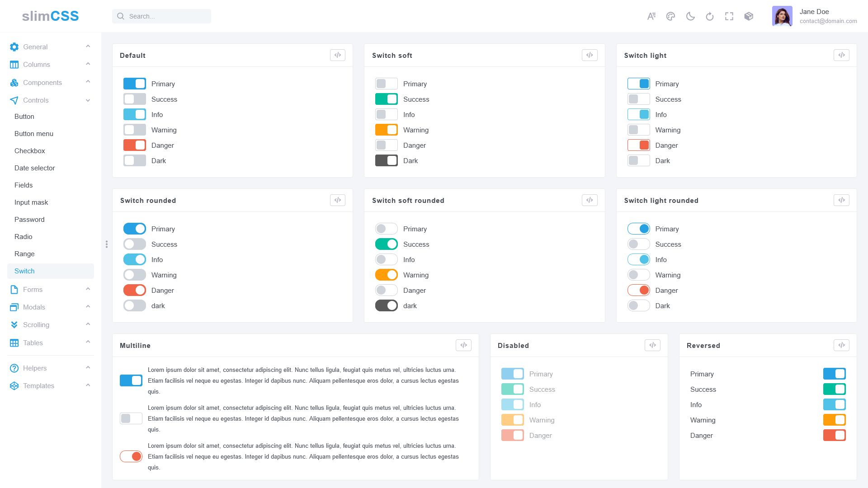868x488 pixels.
Task: Expand the General sidebar section
Action: (x=50, y=47)
